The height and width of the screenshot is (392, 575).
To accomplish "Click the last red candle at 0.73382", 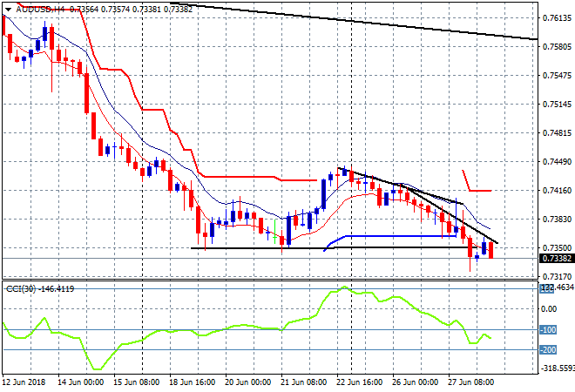I will coord(491,250).
